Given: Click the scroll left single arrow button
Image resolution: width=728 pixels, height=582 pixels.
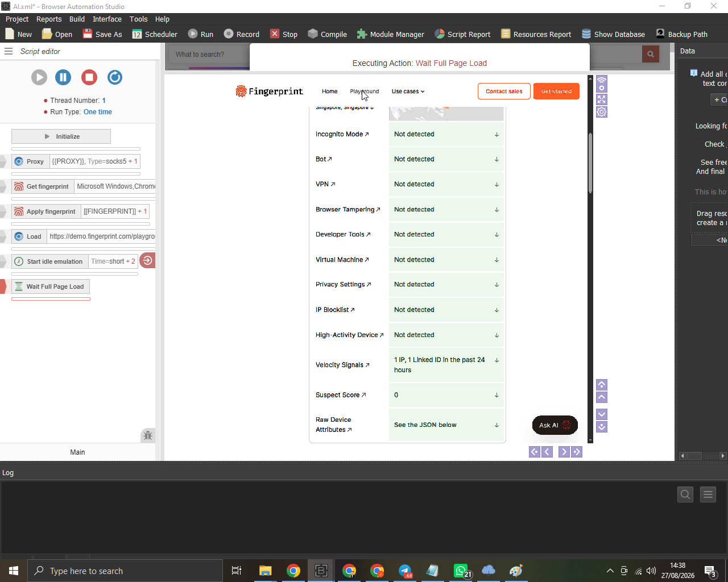Looking at the screenshot, I should [547, 452].
